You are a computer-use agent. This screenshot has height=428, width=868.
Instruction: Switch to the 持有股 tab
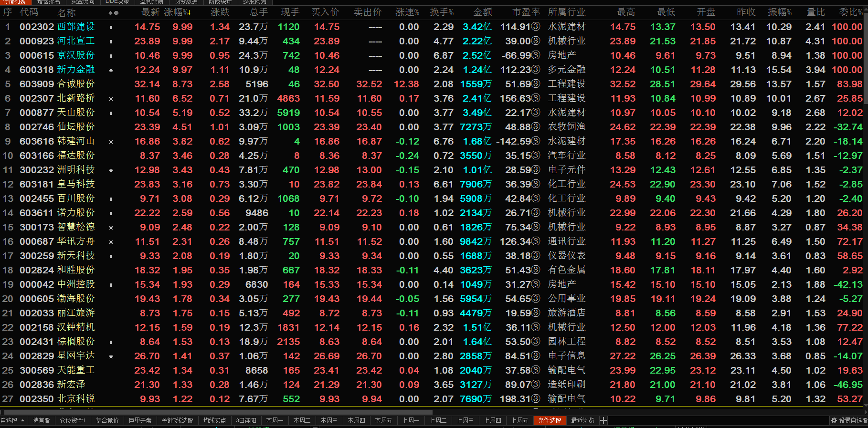pyautogui.click(x=41, y=420)
